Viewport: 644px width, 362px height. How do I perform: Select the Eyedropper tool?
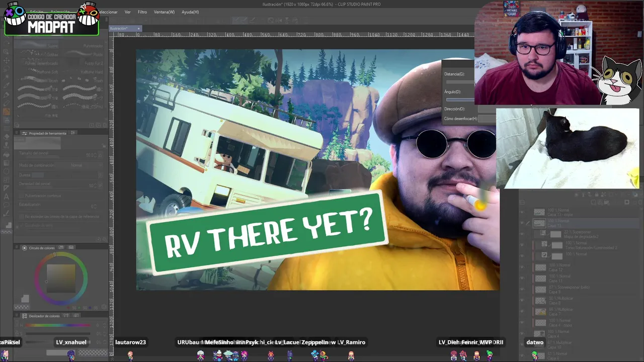pyautogui.click(x=6, y=86)
